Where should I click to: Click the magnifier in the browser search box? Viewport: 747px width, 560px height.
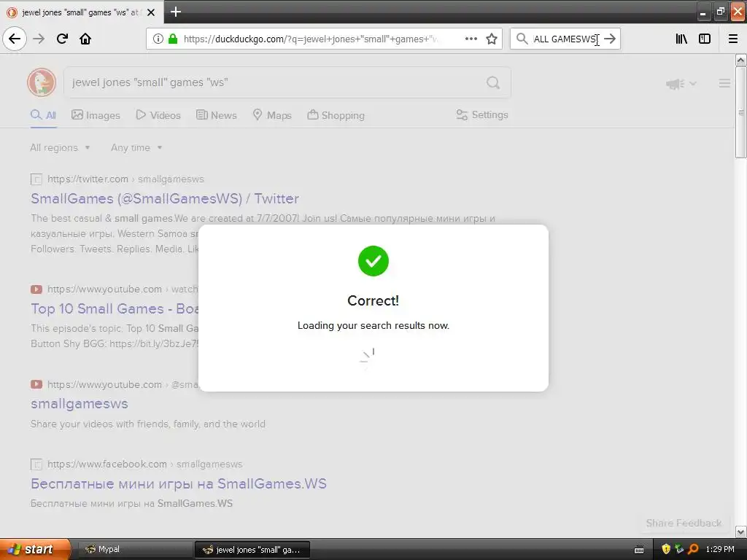pos(522,39)
